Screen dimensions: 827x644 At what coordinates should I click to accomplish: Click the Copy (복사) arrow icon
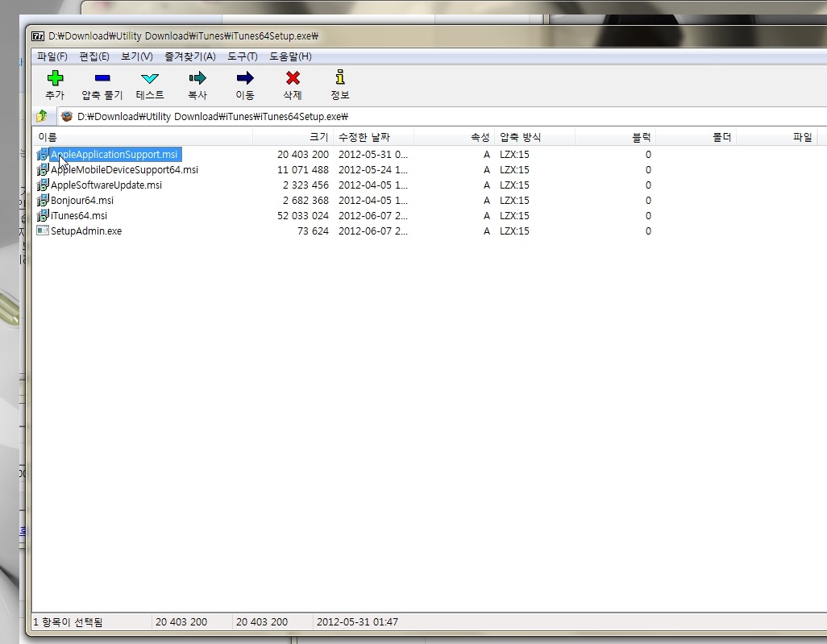tap(197, 78)
